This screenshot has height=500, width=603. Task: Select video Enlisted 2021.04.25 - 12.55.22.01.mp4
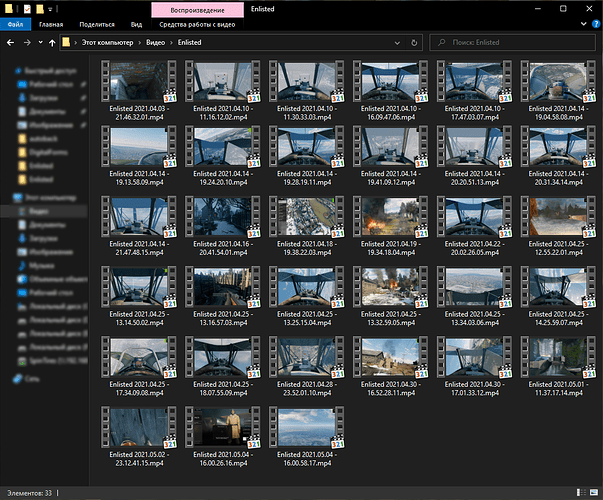tap(558, 226)
